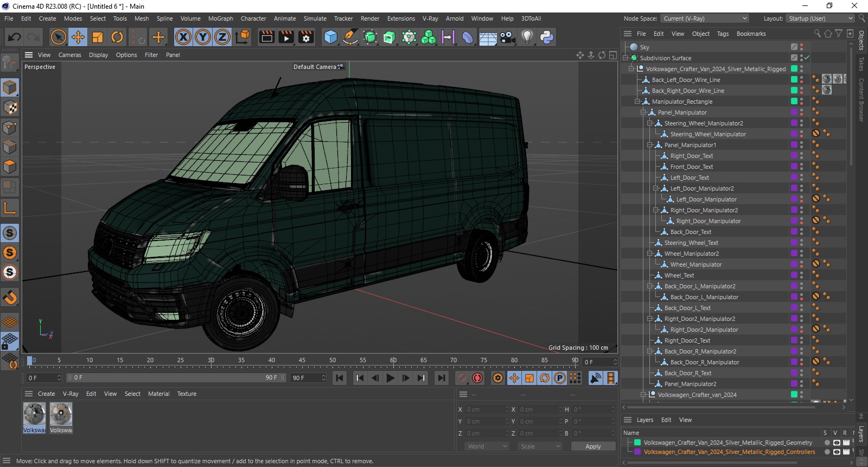This screenshot has height=467, width=868.
Task: Click the timeline preview range slider bar
Action: pyautogui.click(x=177, y=377)
